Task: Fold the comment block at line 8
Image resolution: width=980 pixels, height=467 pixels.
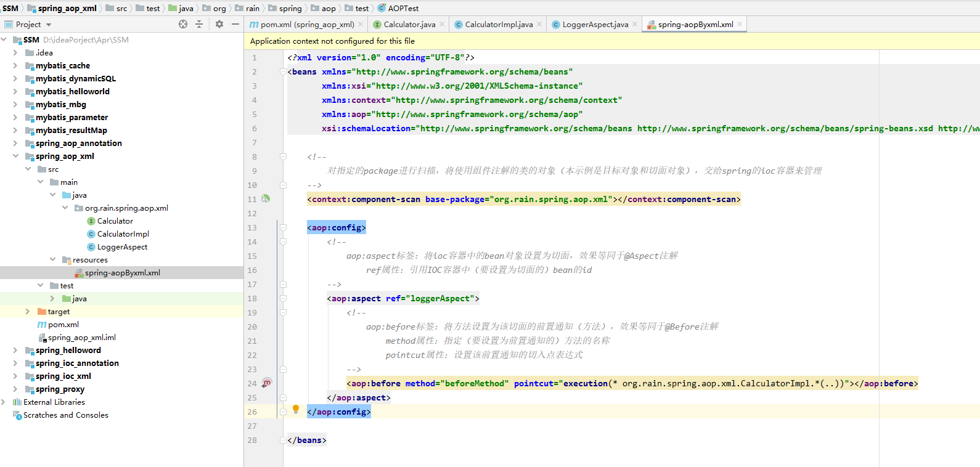Action: [x=284, y=156]
